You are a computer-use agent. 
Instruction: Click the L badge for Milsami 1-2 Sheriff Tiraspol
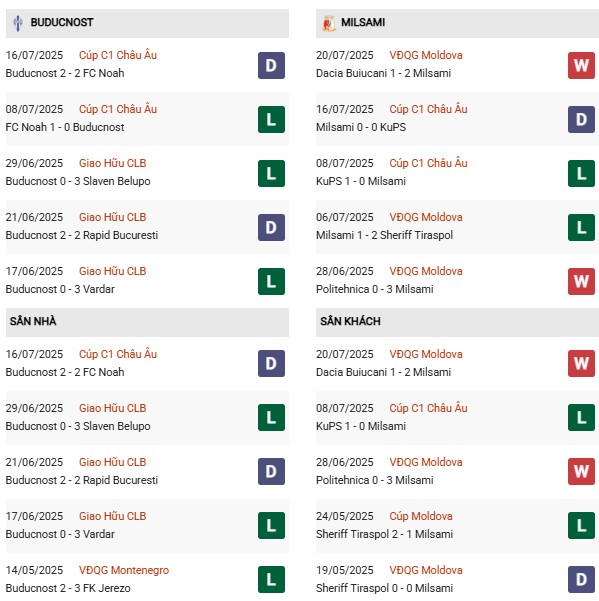[581, 228]
